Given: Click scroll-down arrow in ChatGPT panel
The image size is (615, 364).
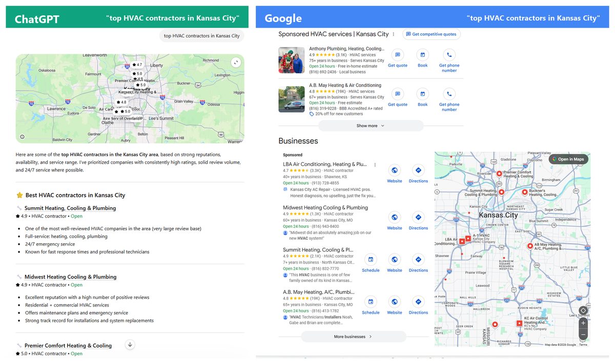Looking at the screenshot, I should pyautogui.click(x=130, y=345).
